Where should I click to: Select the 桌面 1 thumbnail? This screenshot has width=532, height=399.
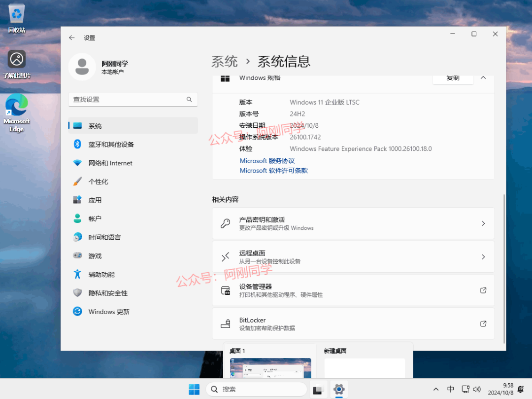(270, 368)
